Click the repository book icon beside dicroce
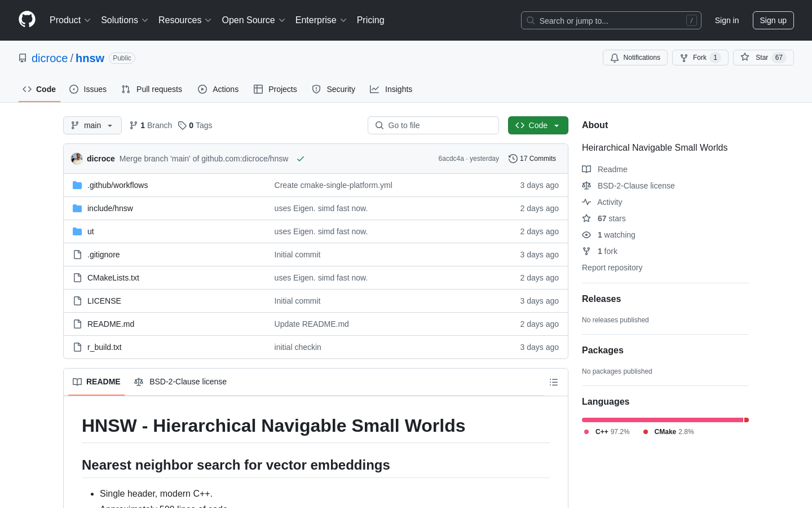This screenshot has width=812, height=508. click(23, 58)
